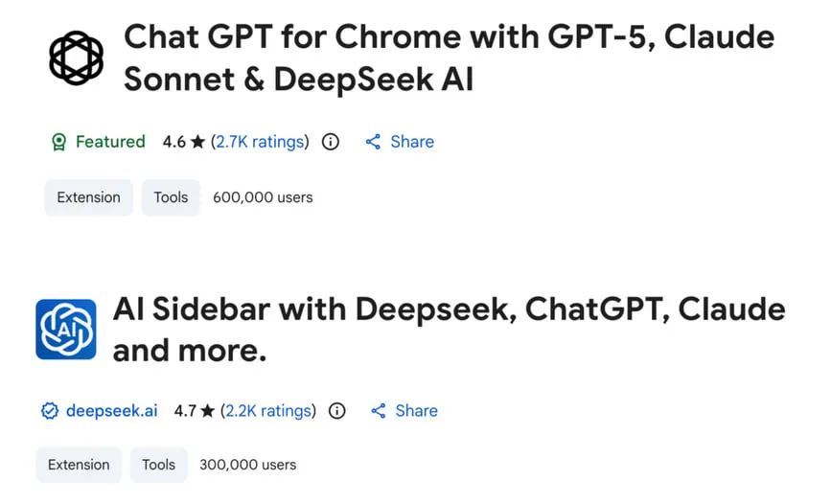Click Share text for Chat GPT extension
Viewport: 831px width, 504px height.
412,142
